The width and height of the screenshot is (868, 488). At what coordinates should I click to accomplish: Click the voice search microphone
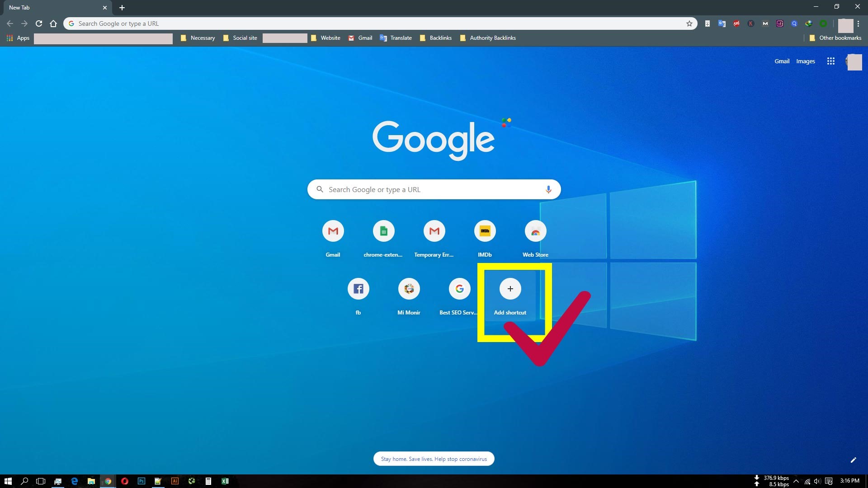point(548,189)
